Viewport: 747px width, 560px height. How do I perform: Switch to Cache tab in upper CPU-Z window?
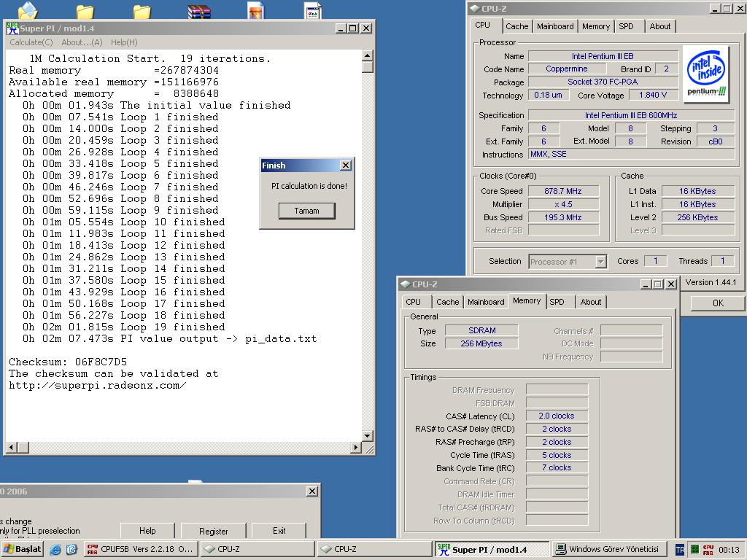coord(517,27)
